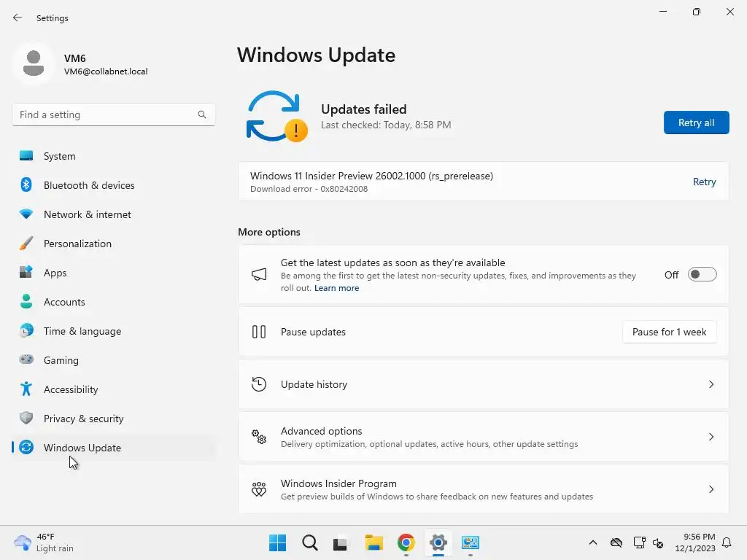Click the Update history clock icon
The image size is (747, 560).
[x=259, y=384]
